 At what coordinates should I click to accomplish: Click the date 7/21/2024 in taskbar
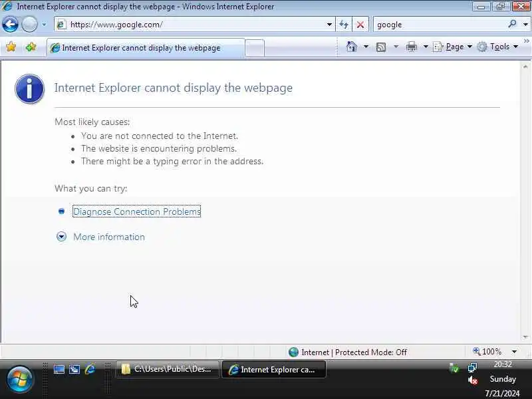(502, 394)
